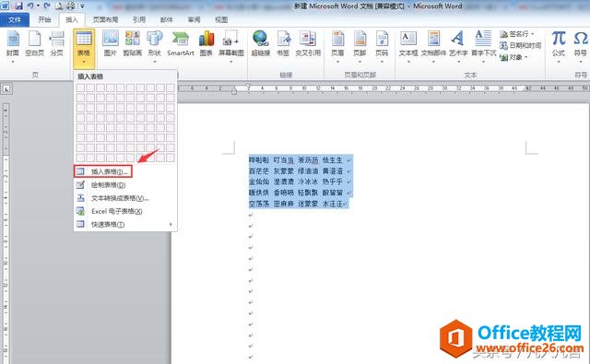Click the 封面 cover page icon
590x364 pixels.
coord(13,39)
